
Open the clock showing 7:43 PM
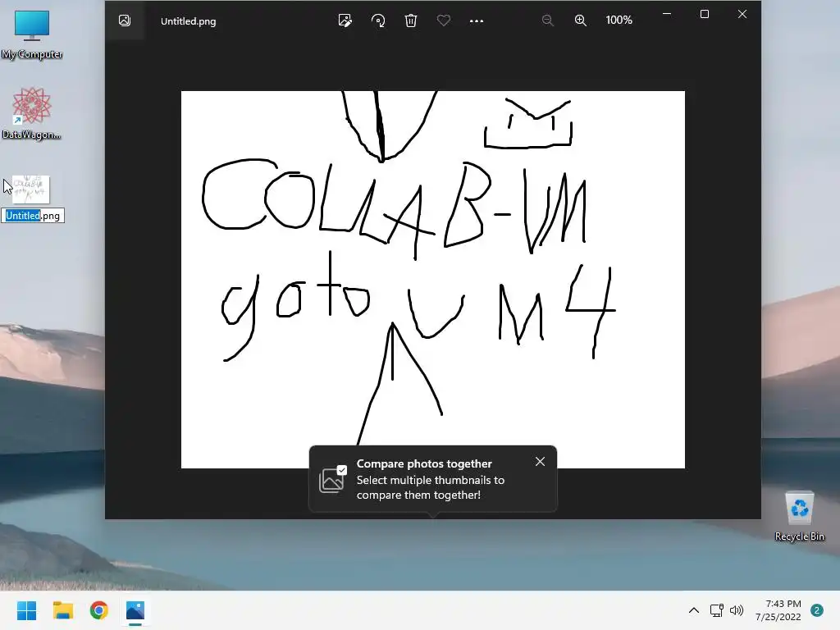tap(778, 610)
